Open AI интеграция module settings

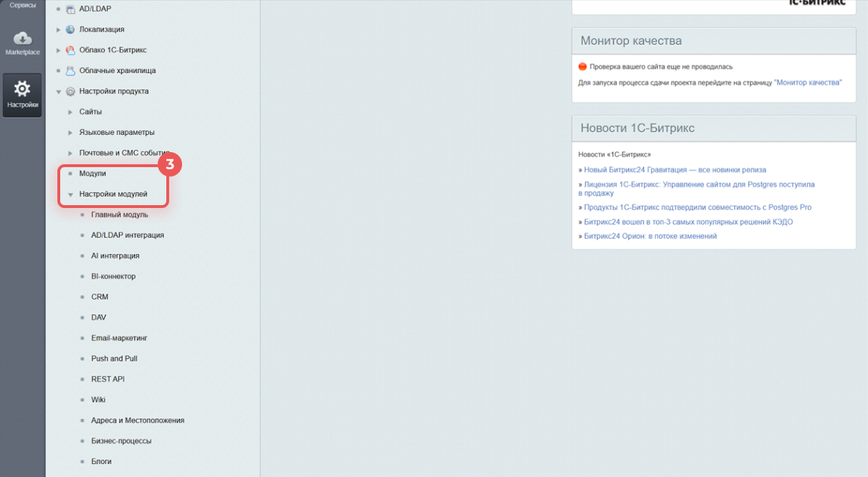pos(115,256)
